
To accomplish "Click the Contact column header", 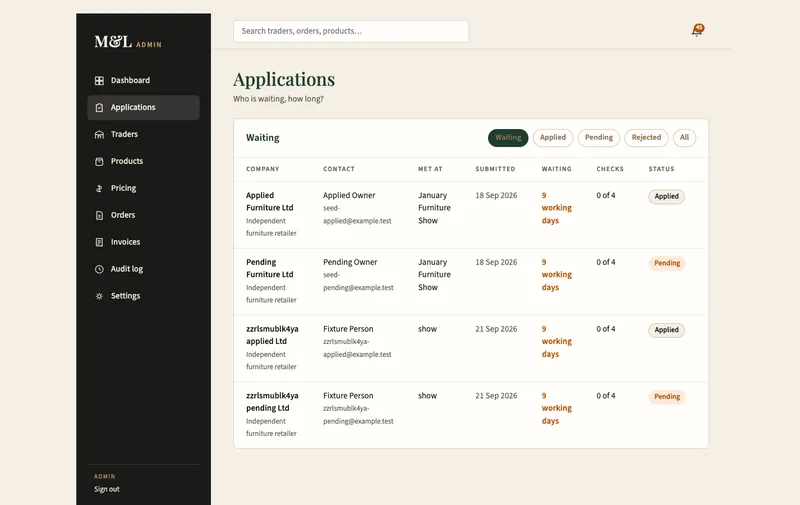I will coord(339,169).
